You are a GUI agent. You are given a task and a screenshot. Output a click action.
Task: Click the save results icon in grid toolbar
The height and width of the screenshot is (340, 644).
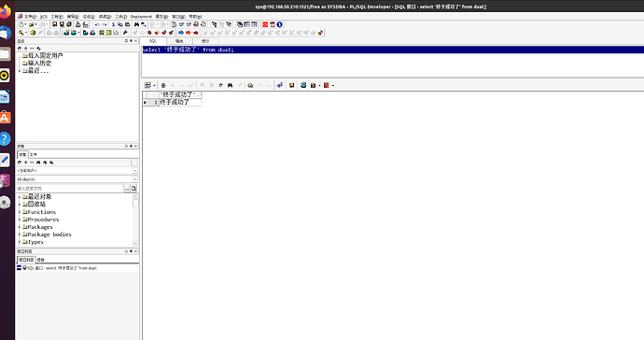291,86
